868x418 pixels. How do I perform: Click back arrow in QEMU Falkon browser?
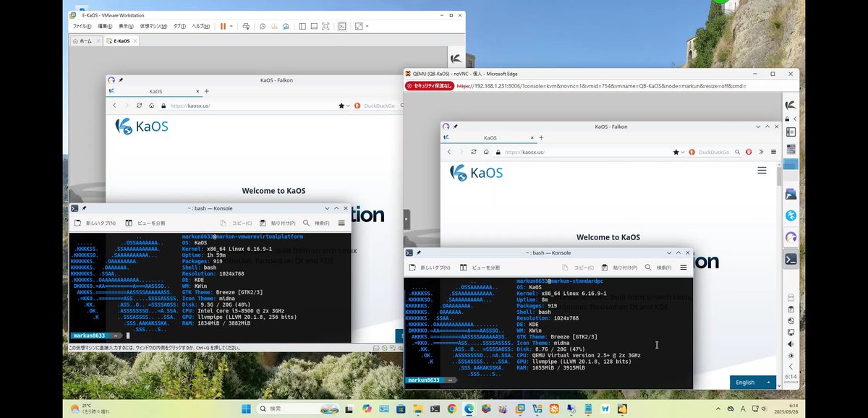click(450, 152)
